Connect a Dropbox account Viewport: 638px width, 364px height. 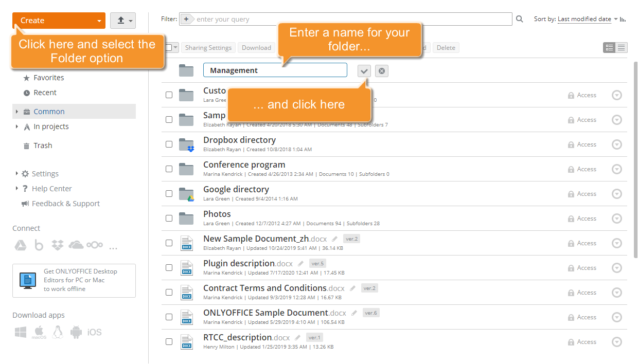pos(57,245)
